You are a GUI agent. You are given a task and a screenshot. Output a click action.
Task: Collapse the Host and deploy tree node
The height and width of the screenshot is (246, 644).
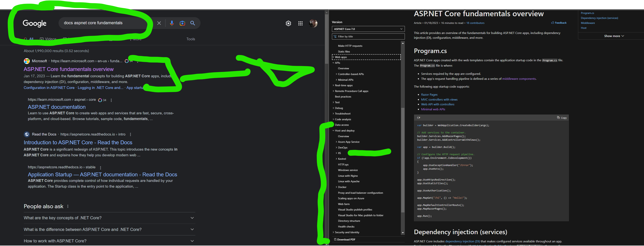click(333, 131)
